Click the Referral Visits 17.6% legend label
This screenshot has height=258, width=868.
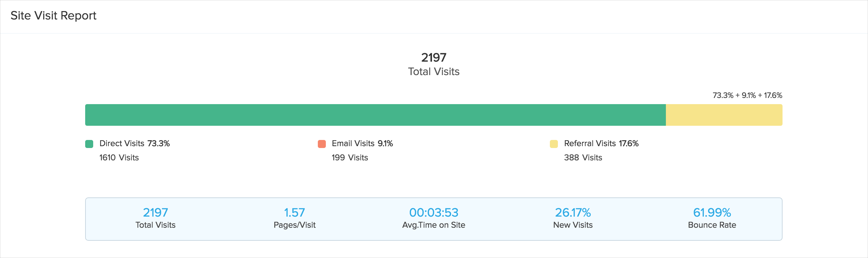(601, 143)
